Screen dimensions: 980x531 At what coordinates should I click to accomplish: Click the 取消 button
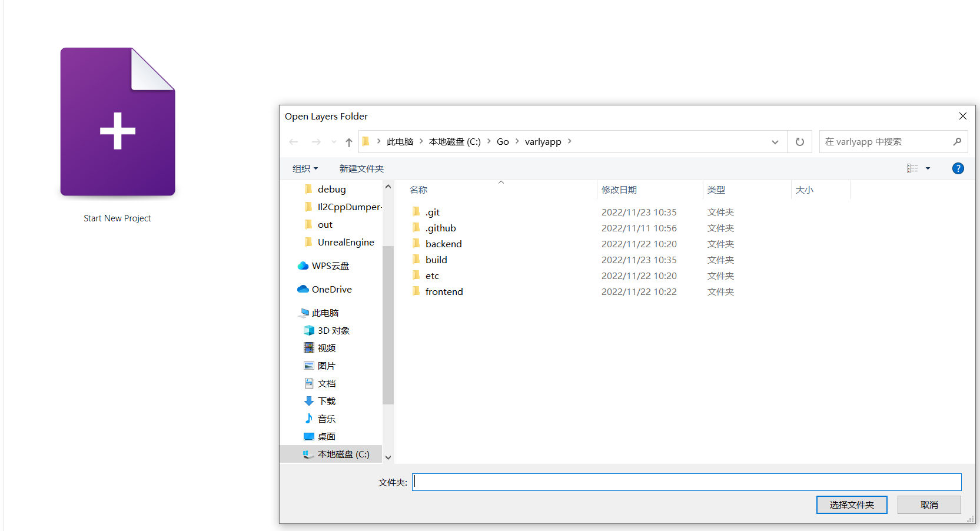coord(929,505)
